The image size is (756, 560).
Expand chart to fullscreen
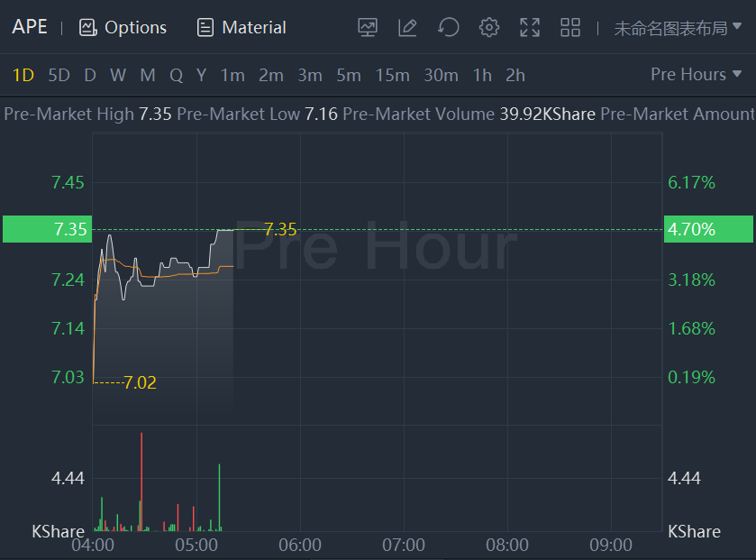[530, 27]
